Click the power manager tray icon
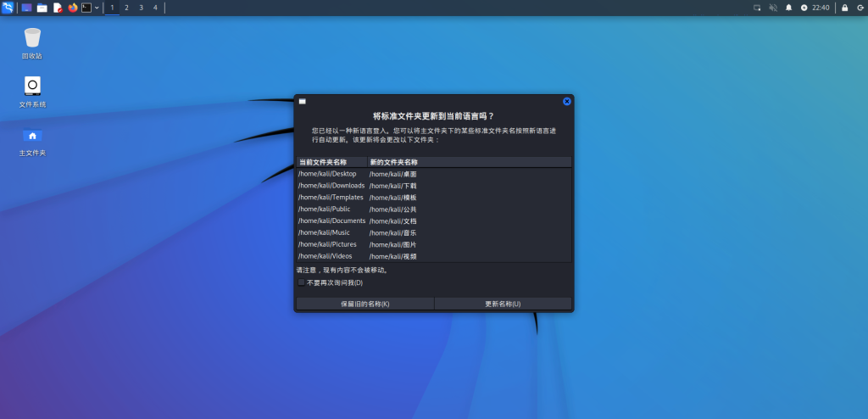Viewport: 868px width, 419px height. tap(804, 8)
